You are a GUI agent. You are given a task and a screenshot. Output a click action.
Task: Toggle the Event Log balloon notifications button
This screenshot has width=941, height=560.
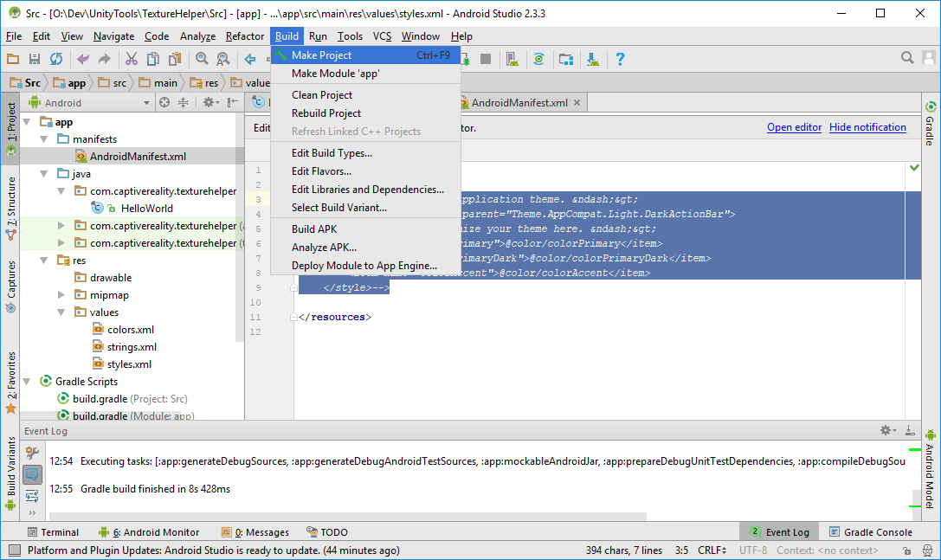pos(32,475)
